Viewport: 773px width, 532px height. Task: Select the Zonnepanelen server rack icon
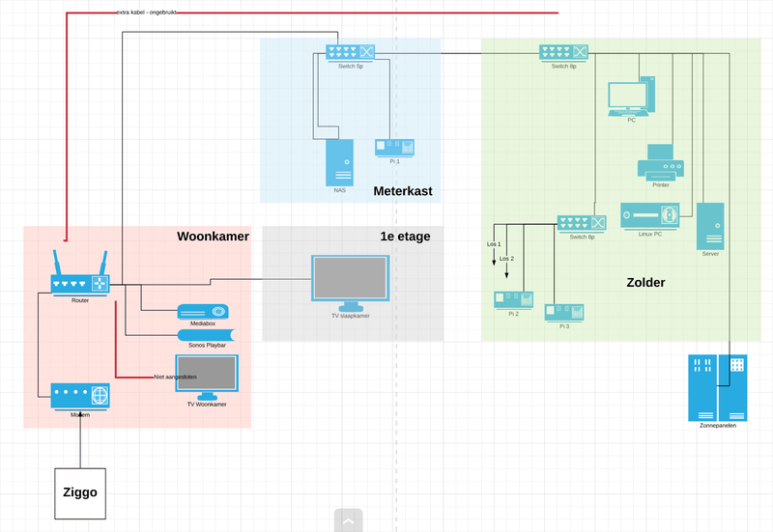717,388
